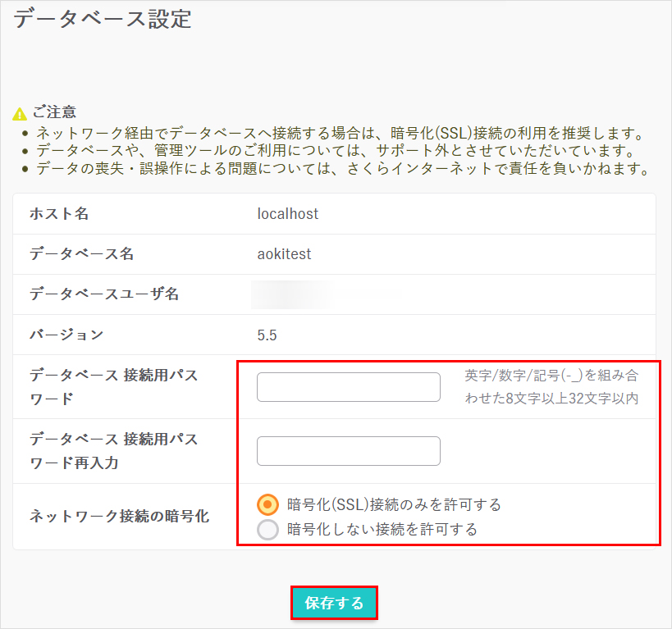Viewport: 672px width, 629px height.
Task: Click the パスワード再入力 input field
Action: point(348,451)
